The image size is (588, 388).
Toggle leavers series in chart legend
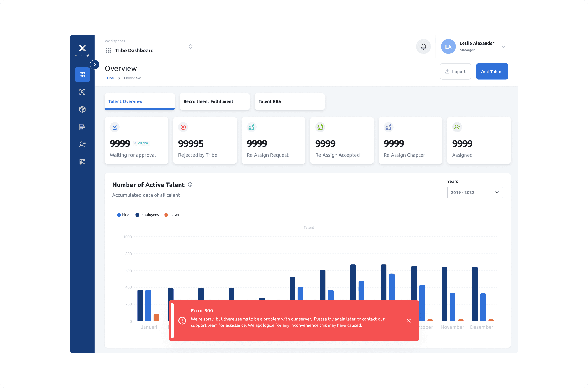click(x=173, y=215)
